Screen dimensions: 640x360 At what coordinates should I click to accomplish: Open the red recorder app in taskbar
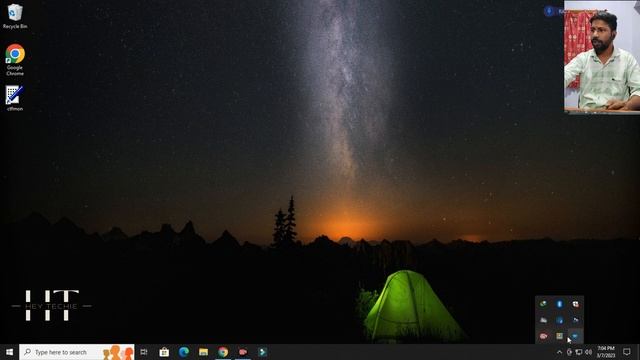243,352
